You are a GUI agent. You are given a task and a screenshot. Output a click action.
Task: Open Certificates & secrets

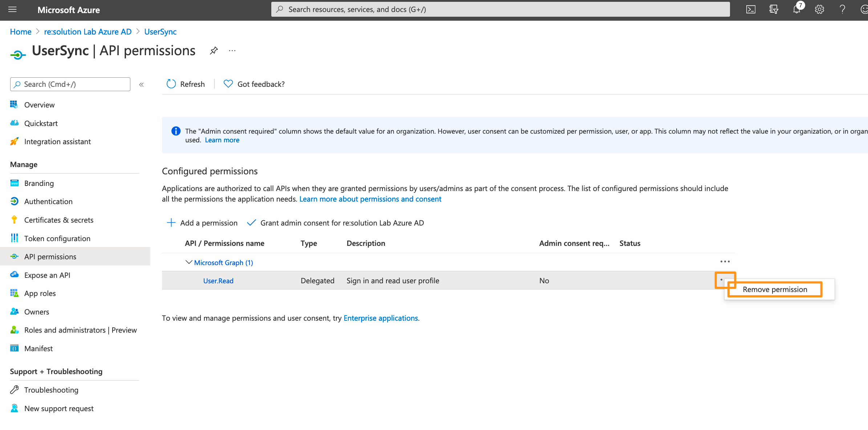(x=59, y=220)
